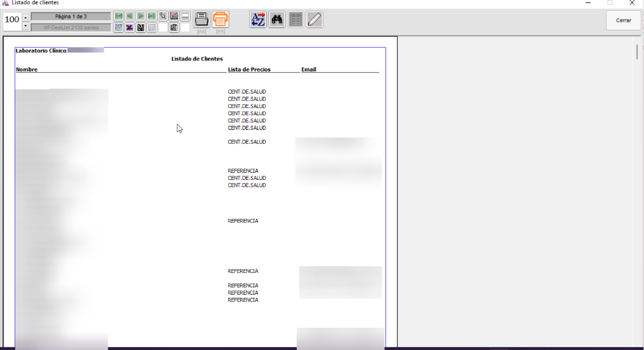Click the gray printer icon (F8)
The height and width of the screenshot is (350, 644).
pyautogui.click(x=202, y=19)
